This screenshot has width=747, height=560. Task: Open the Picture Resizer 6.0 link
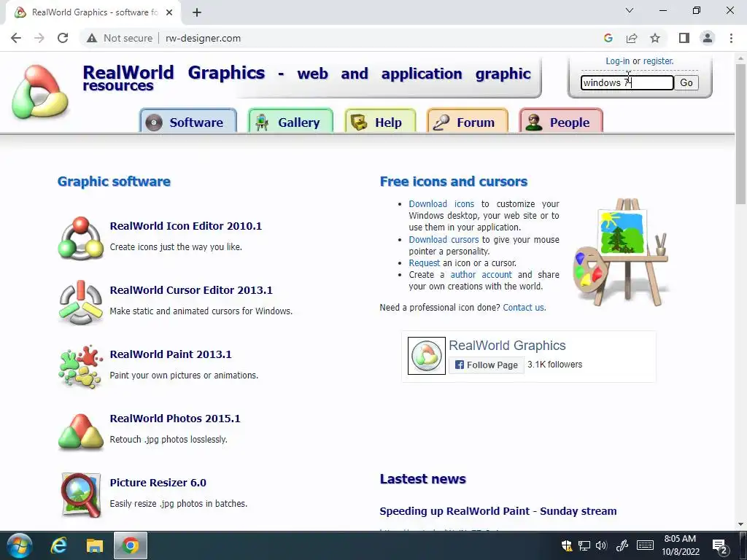tap(158, 483)
